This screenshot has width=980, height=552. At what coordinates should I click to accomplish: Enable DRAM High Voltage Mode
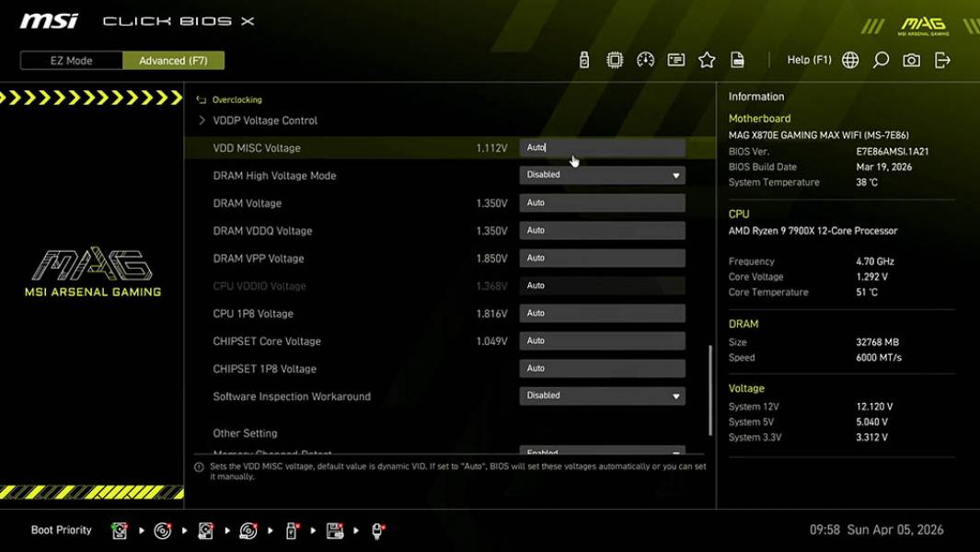click(602, 174)
